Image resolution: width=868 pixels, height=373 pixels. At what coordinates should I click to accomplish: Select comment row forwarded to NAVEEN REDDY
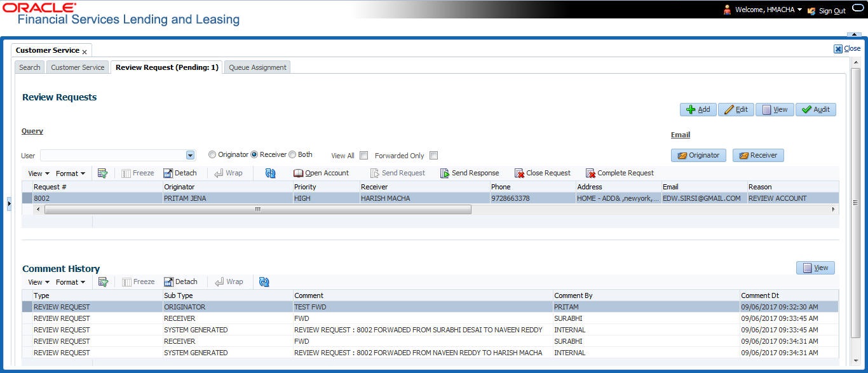coord(430,330)
